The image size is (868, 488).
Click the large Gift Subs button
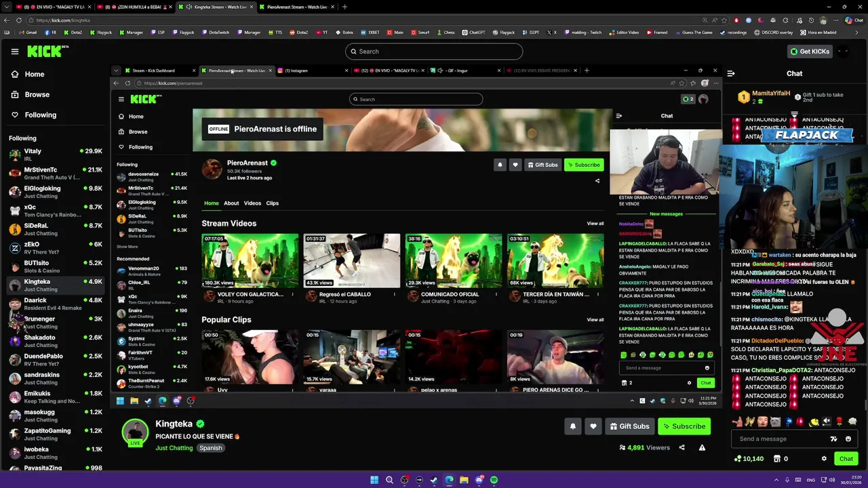(629, 426)
